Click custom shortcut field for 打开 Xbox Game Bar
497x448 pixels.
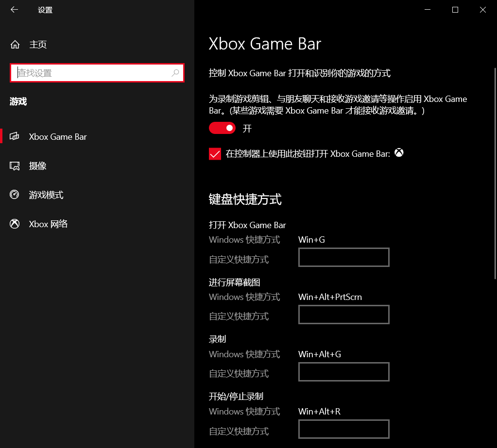click(x=344, y=257)
